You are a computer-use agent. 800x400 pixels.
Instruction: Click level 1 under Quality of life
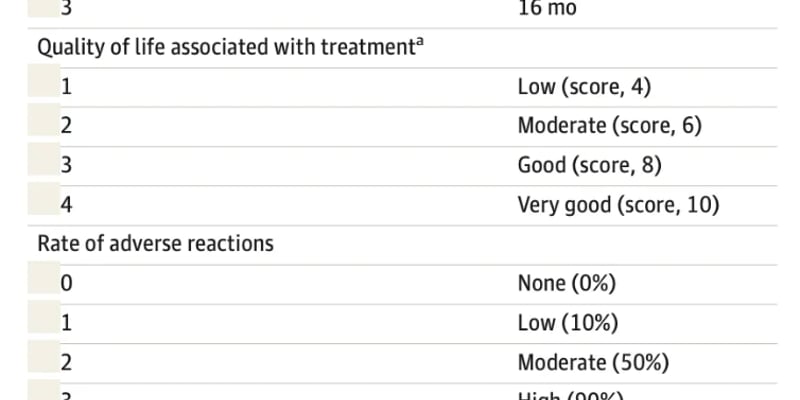pyautogui.click(x=66, y=87)
